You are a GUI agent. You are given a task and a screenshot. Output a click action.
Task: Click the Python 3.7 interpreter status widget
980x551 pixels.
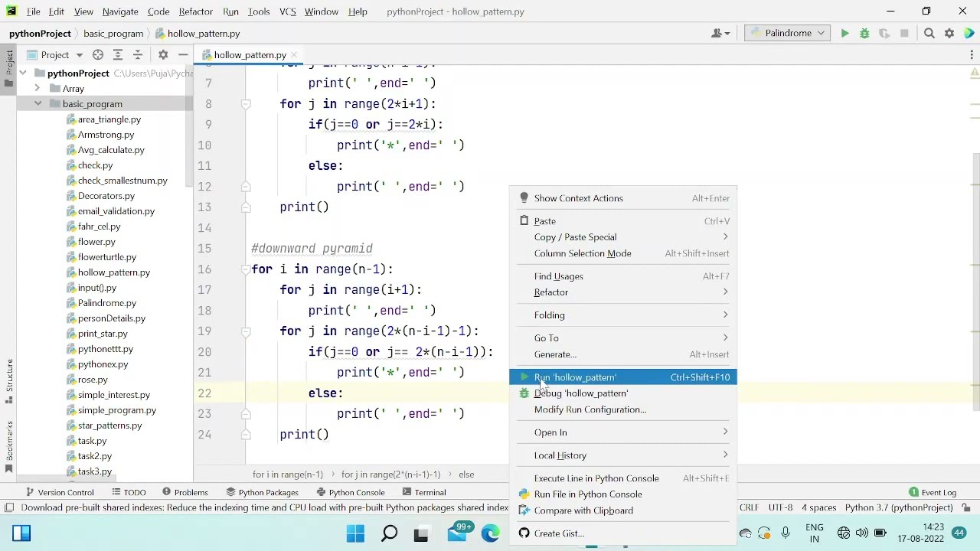(899, 507)
